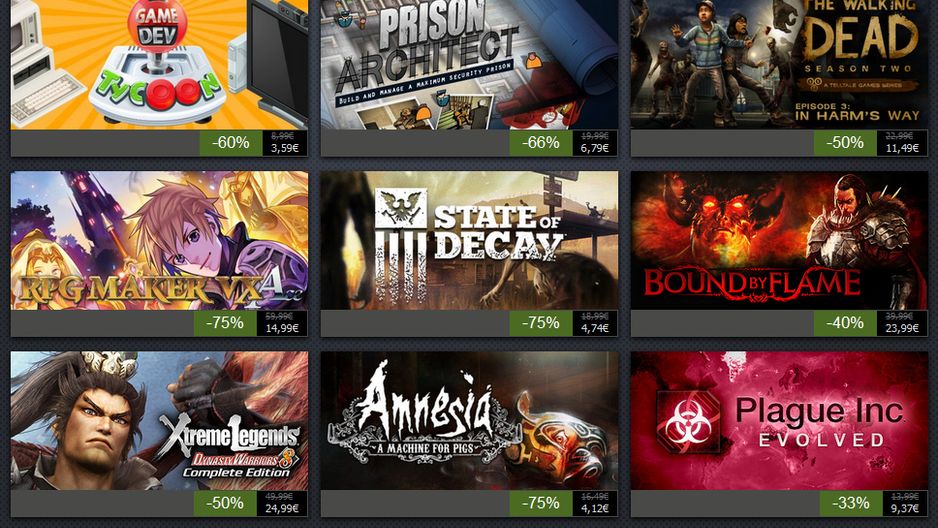Open The Walking Dead Season Two banner
This screenshot has width=938, height=528.
coord(779,65)
